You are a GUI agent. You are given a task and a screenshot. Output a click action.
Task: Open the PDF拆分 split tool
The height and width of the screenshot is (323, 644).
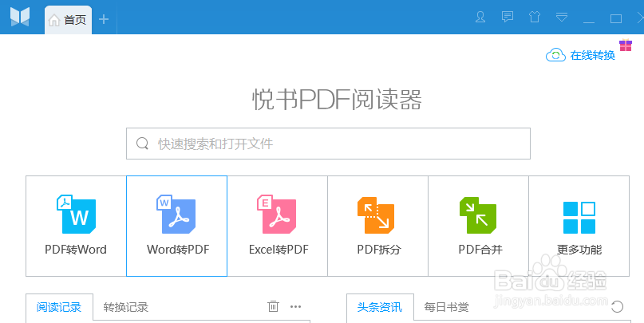[377, 226]
